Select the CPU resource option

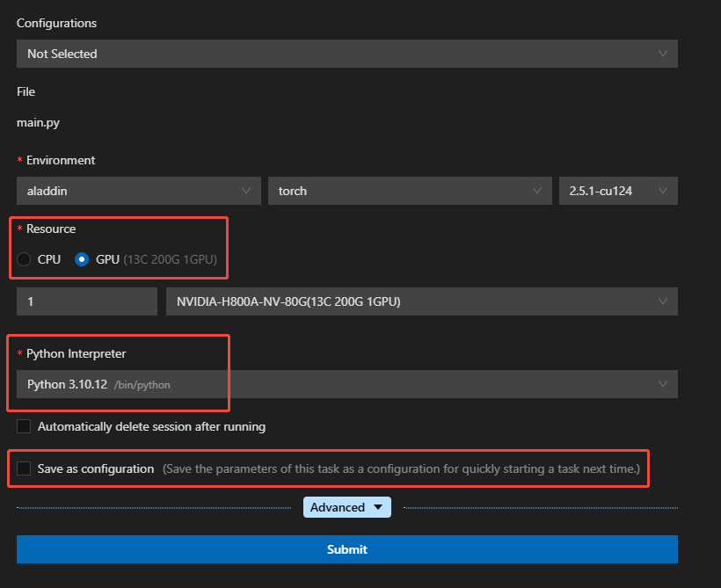pos(25,259)
